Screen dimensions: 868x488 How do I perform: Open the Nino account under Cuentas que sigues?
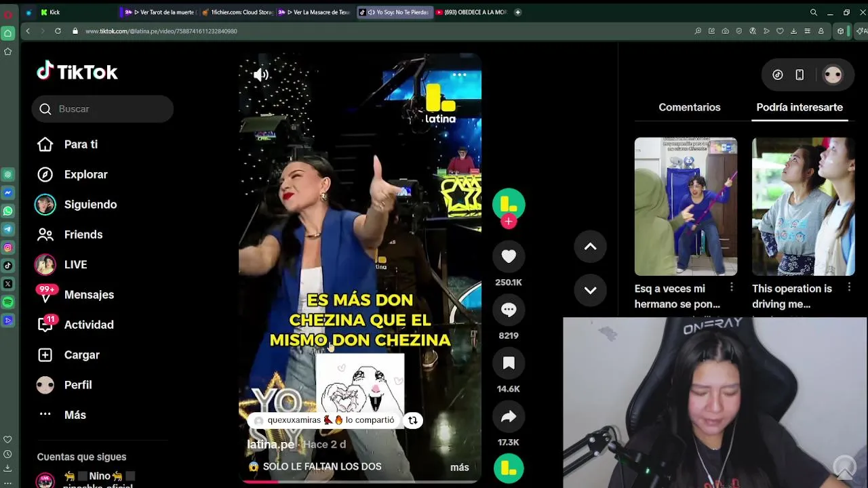[x=85, y=479]
